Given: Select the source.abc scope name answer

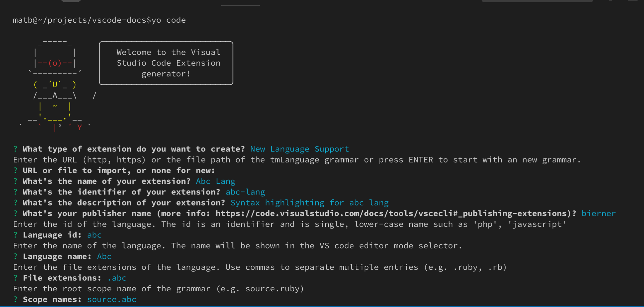Looking at the screenshot, I should click(112, 299).
